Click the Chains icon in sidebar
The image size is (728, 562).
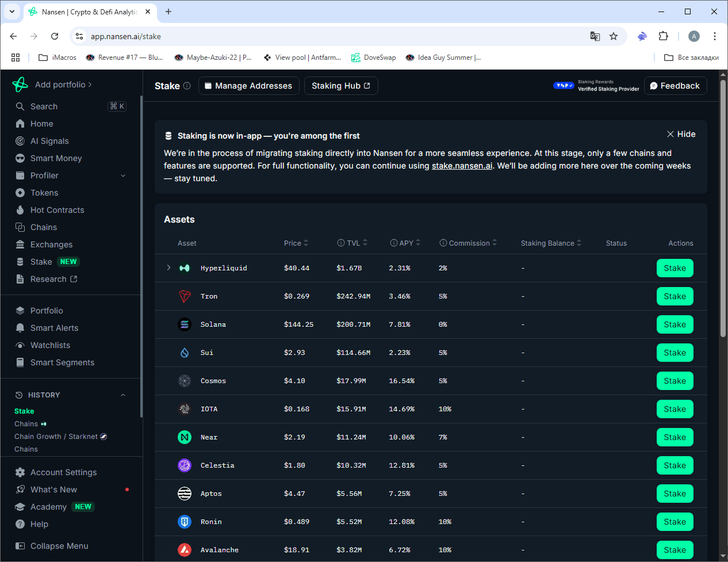point(20,227)
